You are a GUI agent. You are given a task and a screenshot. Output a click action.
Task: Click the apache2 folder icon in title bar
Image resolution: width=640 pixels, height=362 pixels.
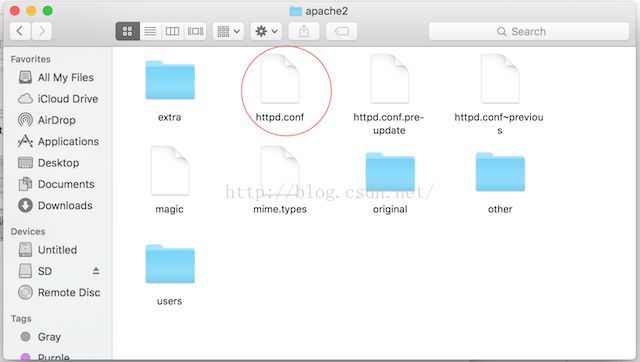click(x=296, y=11)
